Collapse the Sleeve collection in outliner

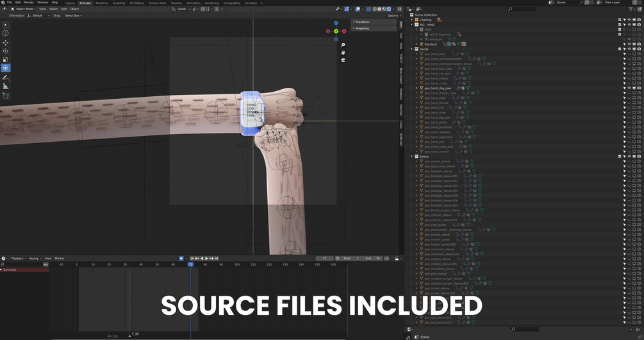pos(412,157)
